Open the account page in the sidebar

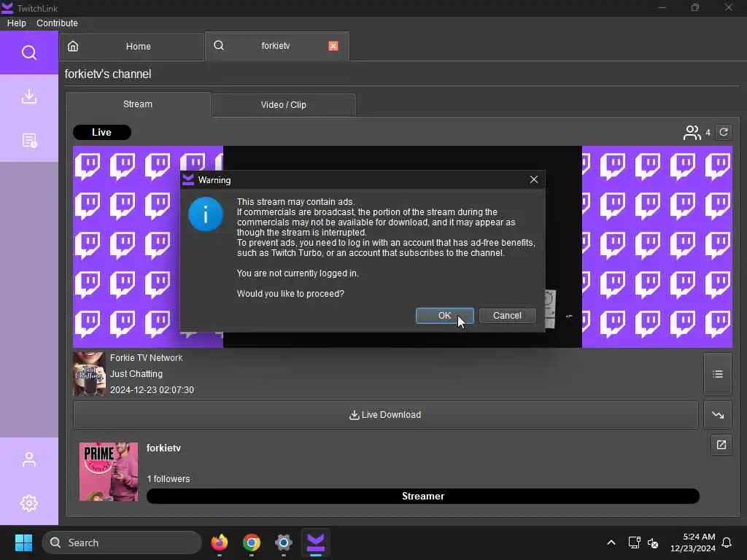pos(29,459)
